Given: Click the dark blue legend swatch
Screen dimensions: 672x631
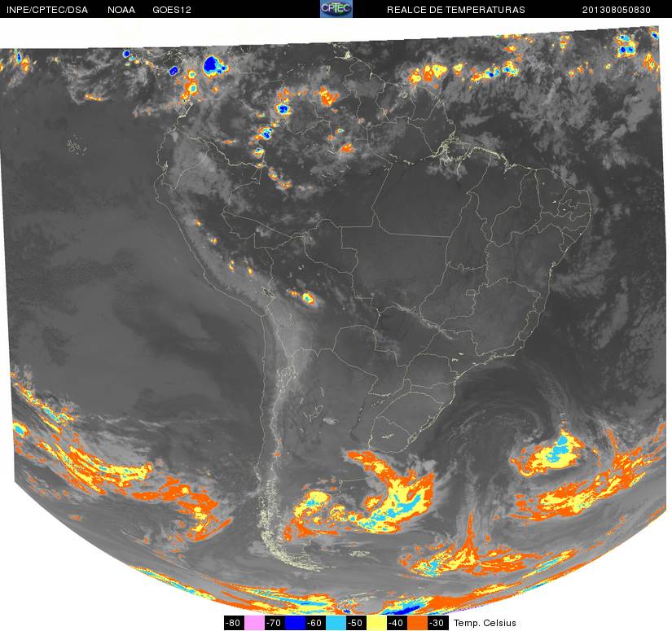Looking at the screenshot, I should pyautogui.click(x=295, y=623).
